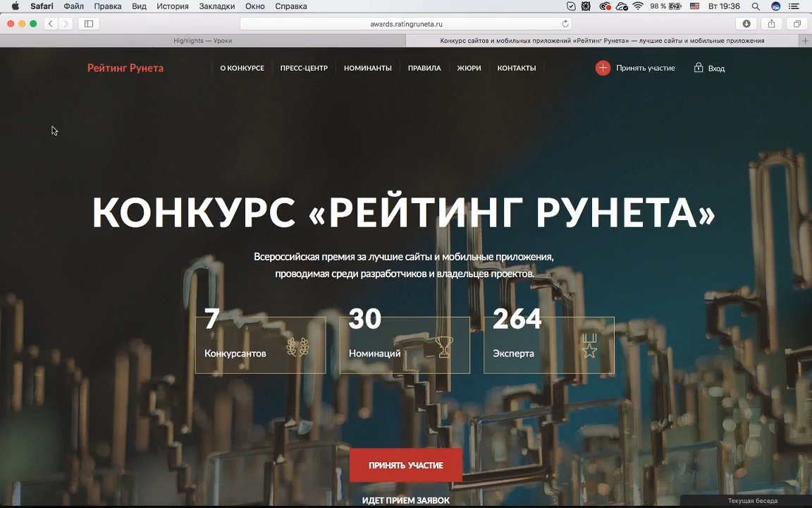Click the Safari share icon
The height and width of the screenshot is (508, 812).
tap(772, 23)
